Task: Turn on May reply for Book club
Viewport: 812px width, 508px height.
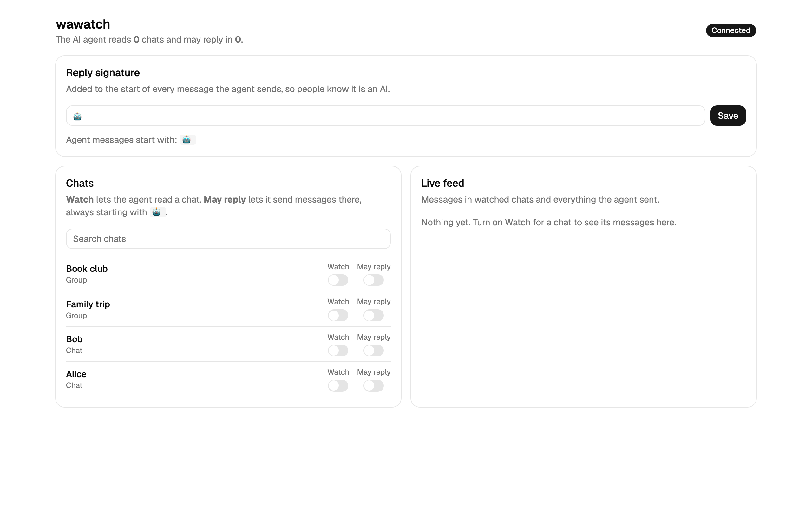Action: pyautogui.click(x=373, y=280)
